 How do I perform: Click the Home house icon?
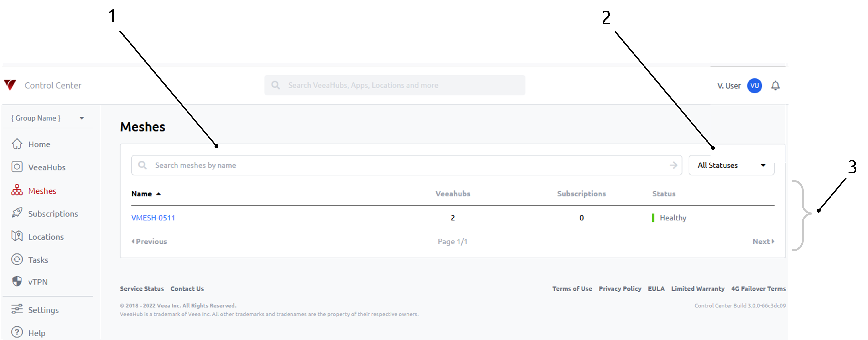[x=17, y=144]
